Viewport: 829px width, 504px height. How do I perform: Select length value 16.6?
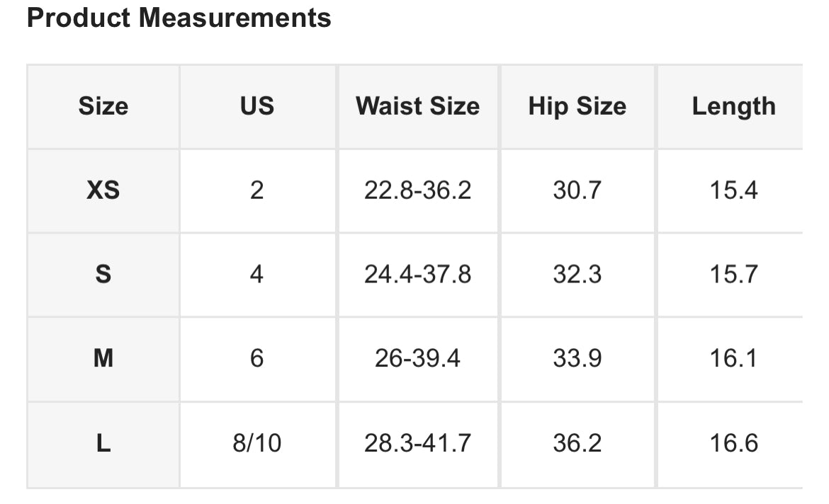pyautogui.click(x=734, y=443)
